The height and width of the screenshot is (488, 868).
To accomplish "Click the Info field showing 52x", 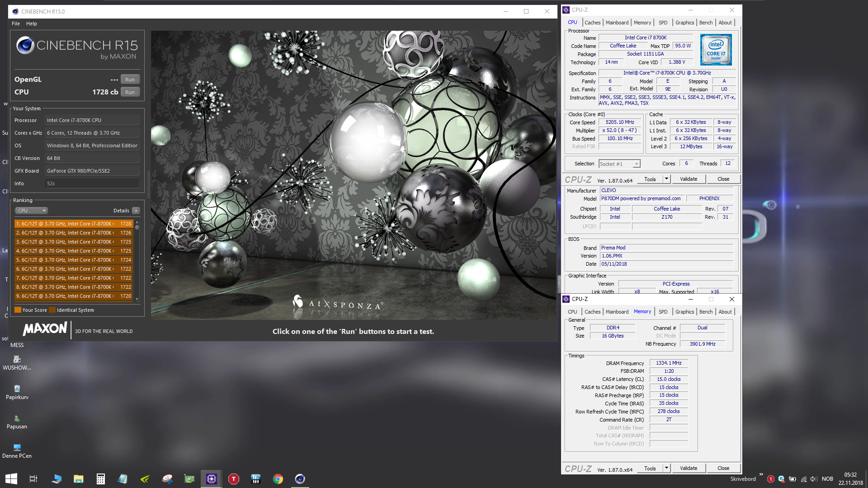I will (x=92, y=183).
